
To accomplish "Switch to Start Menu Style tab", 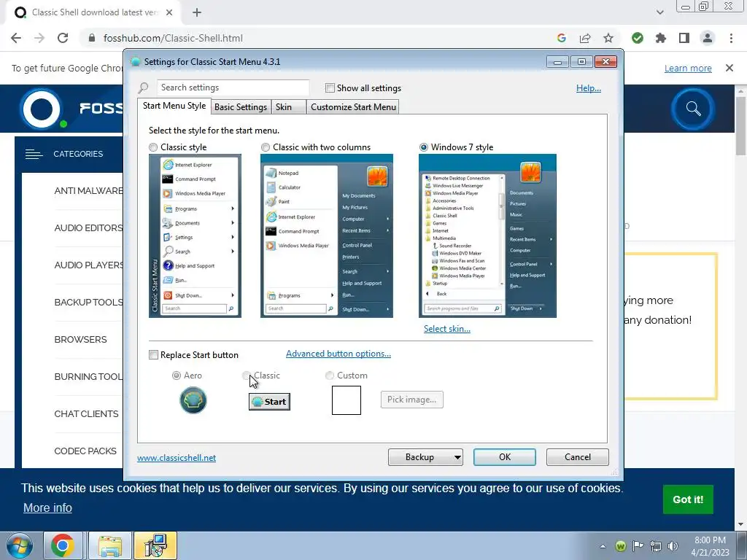I will pyautogui.click(x=174, y=106).
